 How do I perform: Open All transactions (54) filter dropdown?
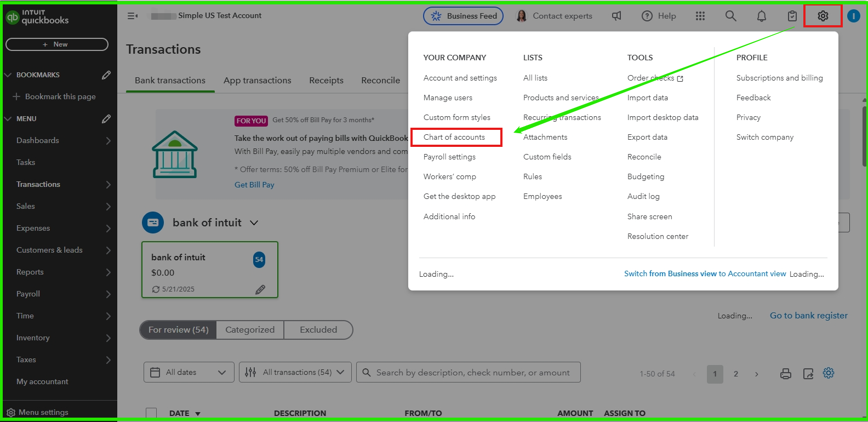click(x=295, y=372)
